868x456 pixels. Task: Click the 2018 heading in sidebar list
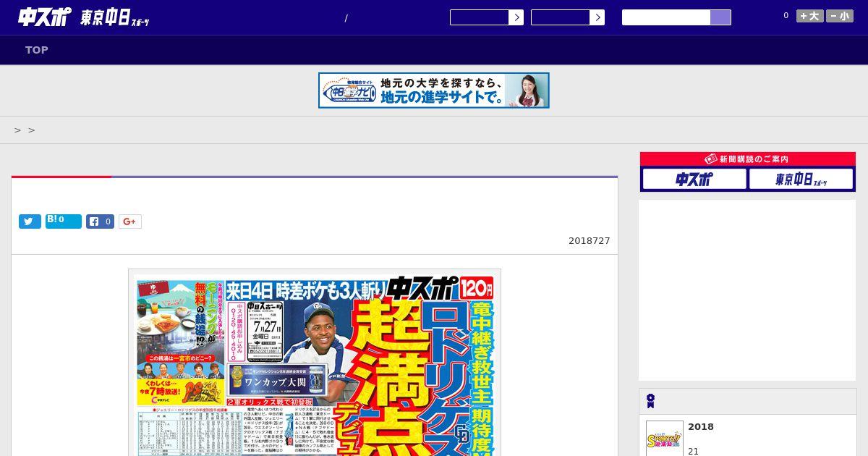pyautogui.click(x=701, y=427)
